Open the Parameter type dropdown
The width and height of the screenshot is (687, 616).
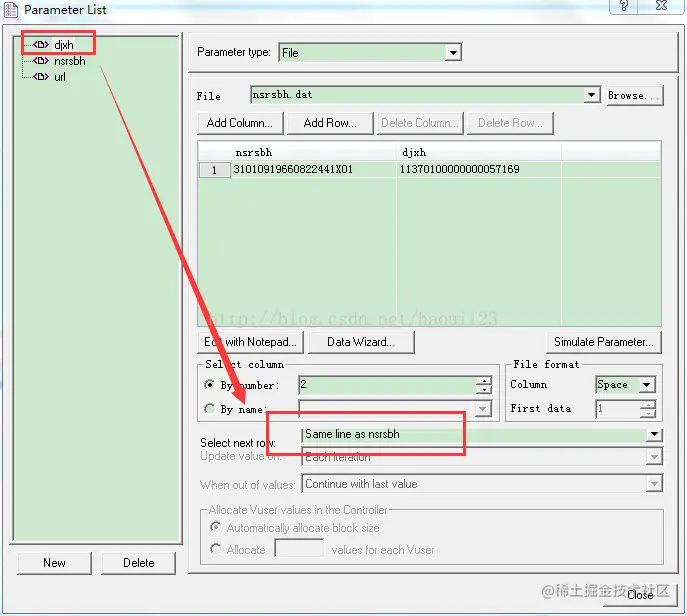click(453, 53)
